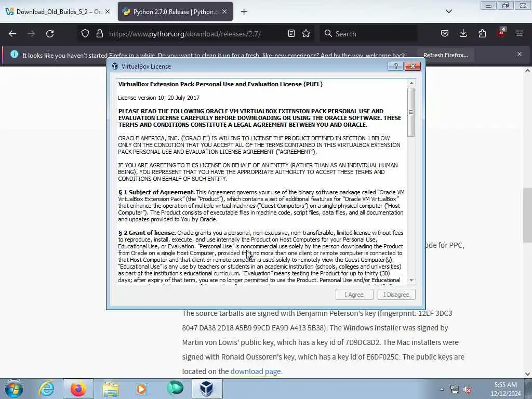Click the uBlock Origin extension icon
This screenshot has height=399, width=532.
[501, 33]
